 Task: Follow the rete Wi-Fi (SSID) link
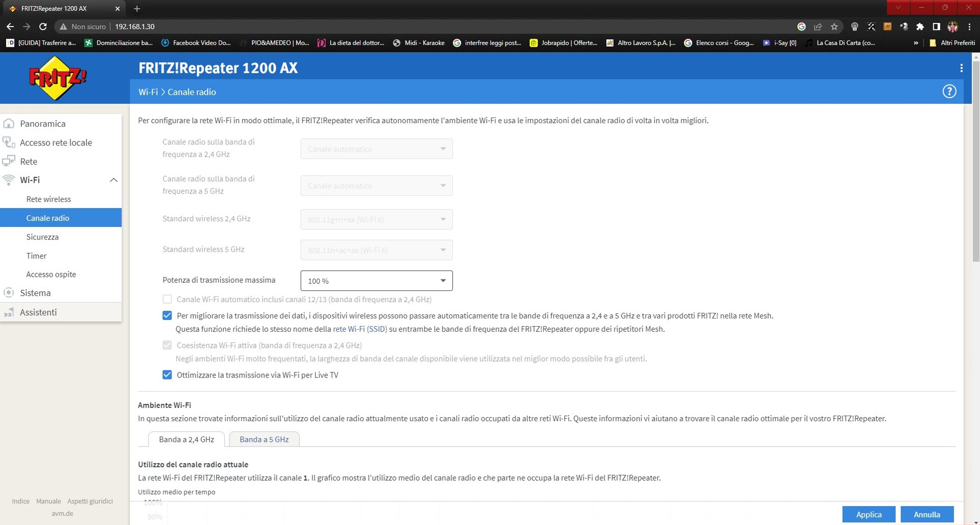pos(360,329)
